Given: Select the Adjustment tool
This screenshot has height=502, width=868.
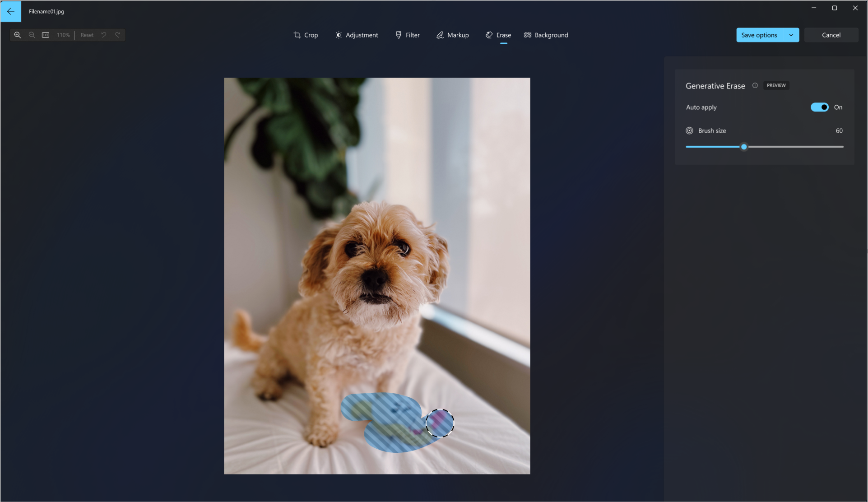Looking at the screenshot, I should click(x=356, y=35).
